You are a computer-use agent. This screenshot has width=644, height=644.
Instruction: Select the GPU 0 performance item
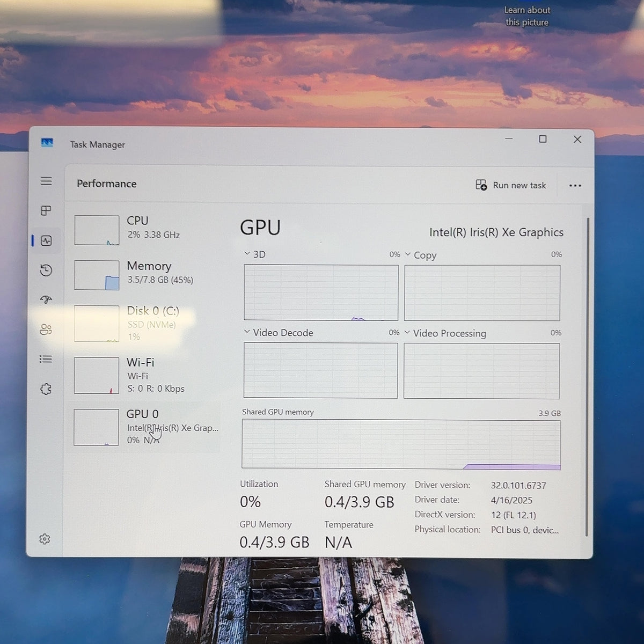[x=144, y=427]
